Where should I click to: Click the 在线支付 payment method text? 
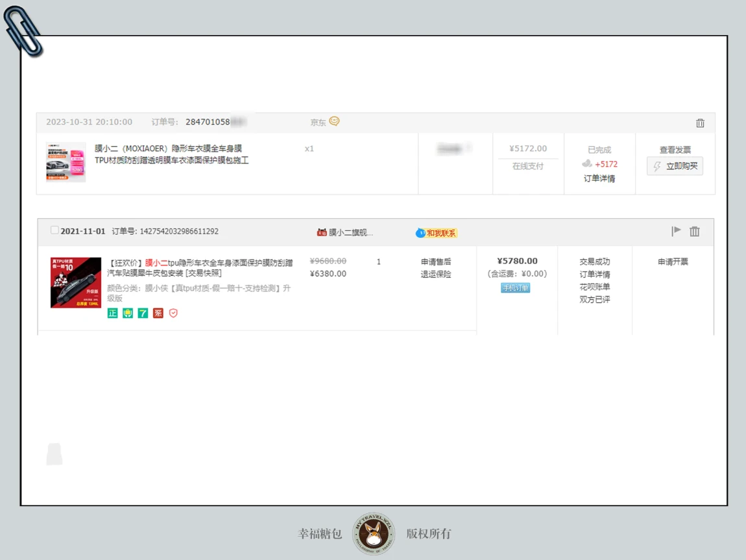click(527, 166)
